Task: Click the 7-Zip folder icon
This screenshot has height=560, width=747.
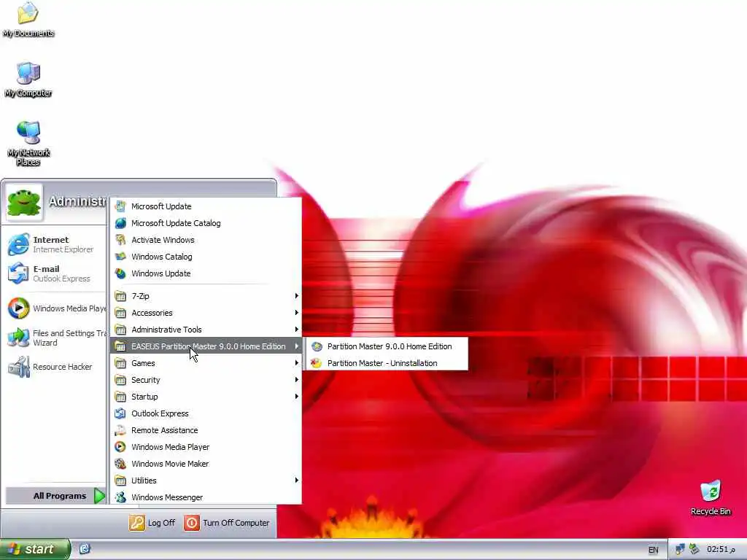Action: pyautogui.click(x=120, y=296)
